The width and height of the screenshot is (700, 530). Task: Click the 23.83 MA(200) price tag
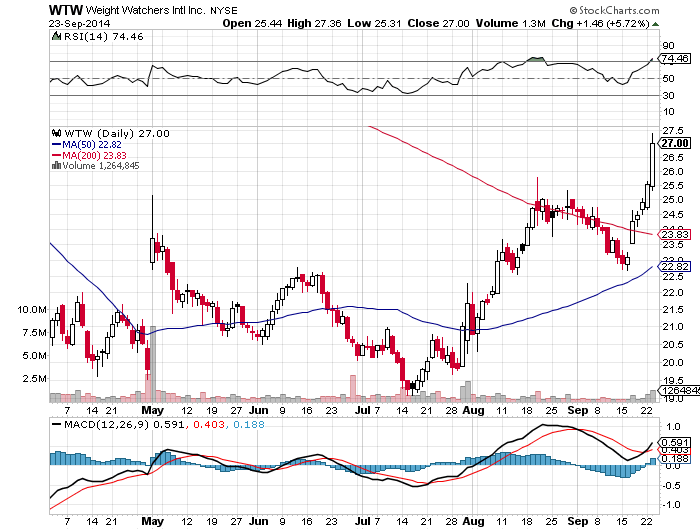coord(675,234)
